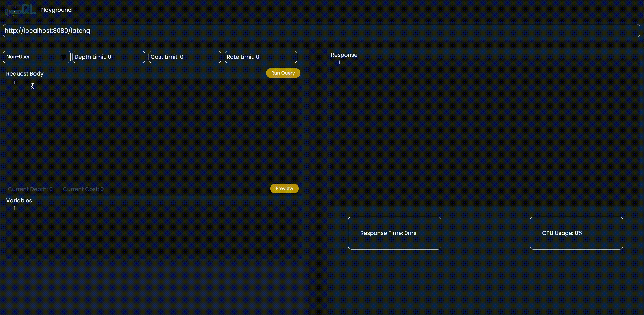The width and height of the screenshot is (644, 315).
Task: Click the Request Body heading
Action: (x=25, y=74)
